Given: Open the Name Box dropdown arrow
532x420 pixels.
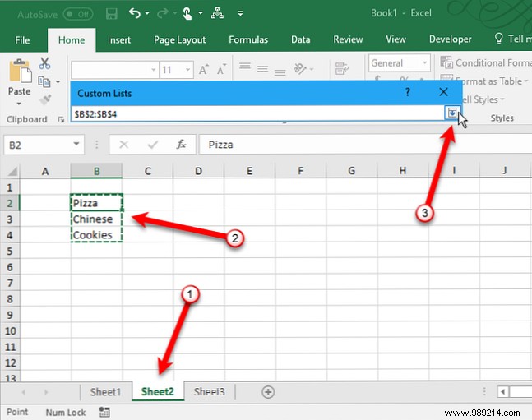Looking at the screenshot, I should click(76, 144).
